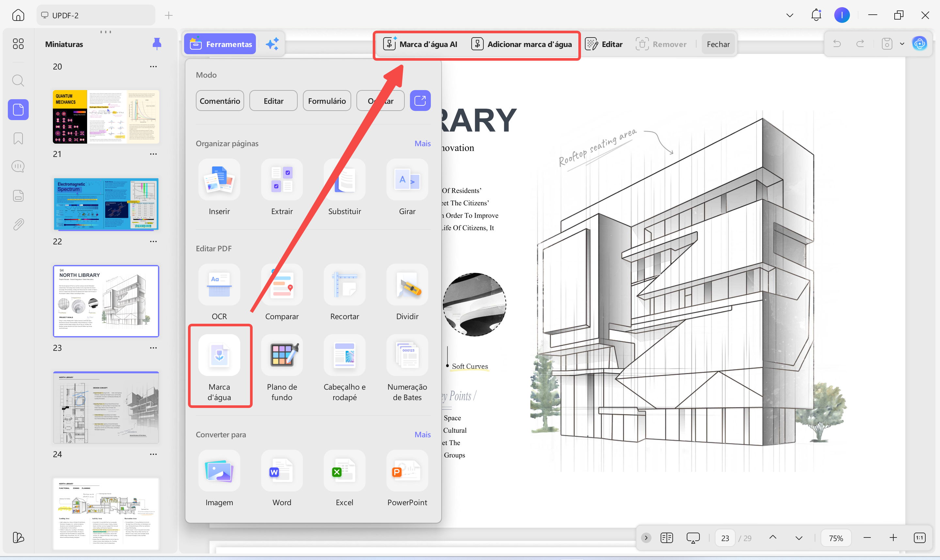Viewport: 940px width, 560px height.
Task: Open the Plano de fundo tool
Action: pos(282,368)
